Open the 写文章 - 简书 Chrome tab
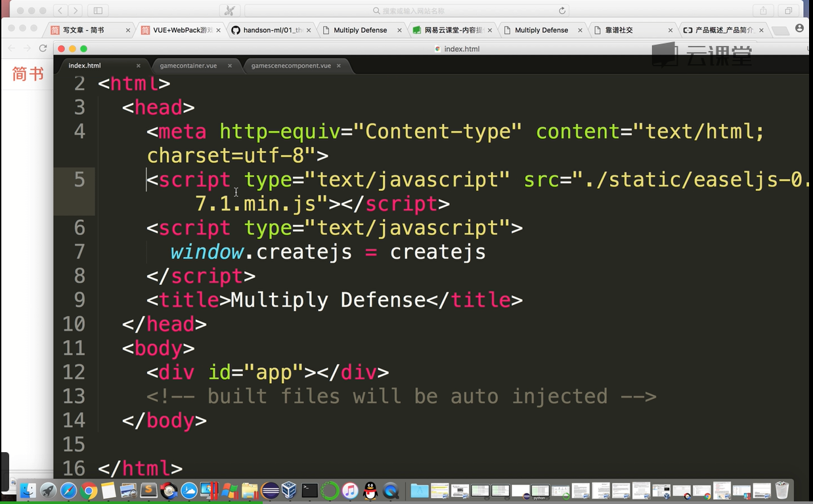 pyautogui.click(x=88, y=30)
